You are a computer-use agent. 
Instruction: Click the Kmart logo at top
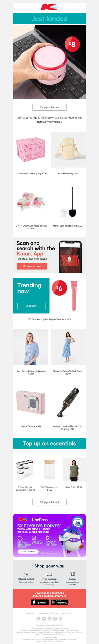pos(49,7)
